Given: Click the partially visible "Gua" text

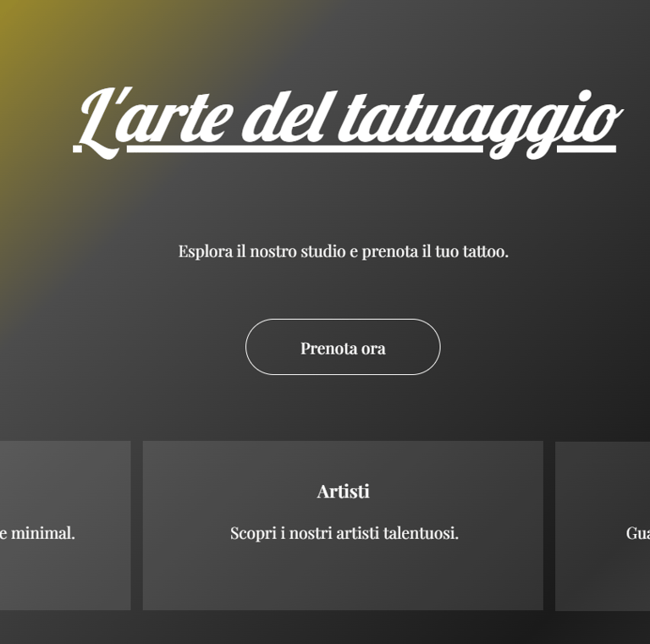Looking at the screenshot, I should 637,533.
